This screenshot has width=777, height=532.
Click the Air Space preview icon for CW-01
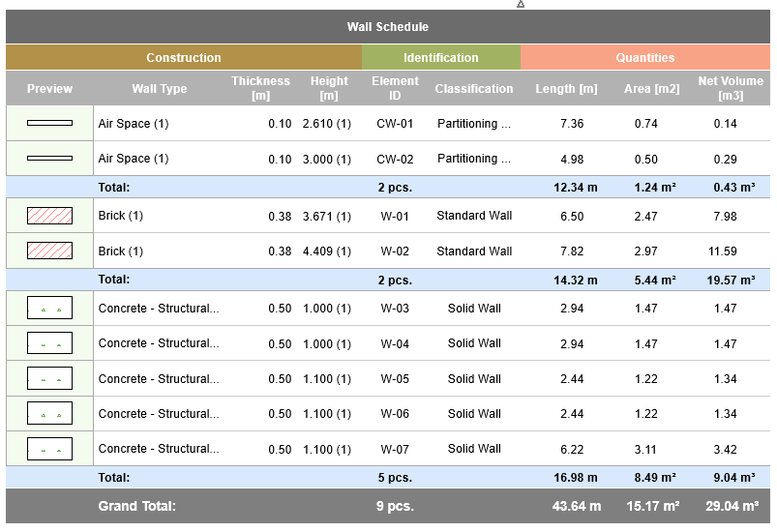[49, 124]
